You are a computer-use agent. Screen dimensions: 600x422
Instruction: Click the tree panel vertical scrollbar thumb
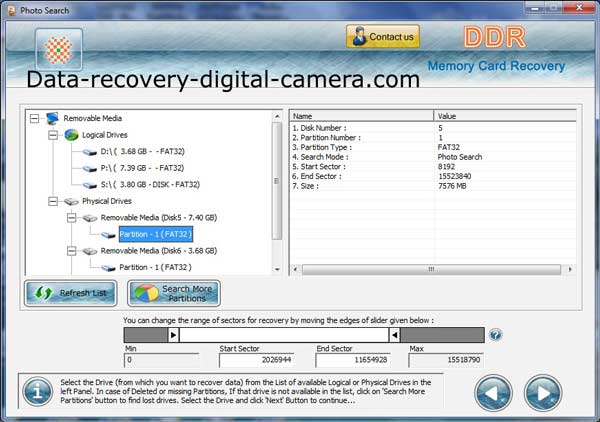277,181
